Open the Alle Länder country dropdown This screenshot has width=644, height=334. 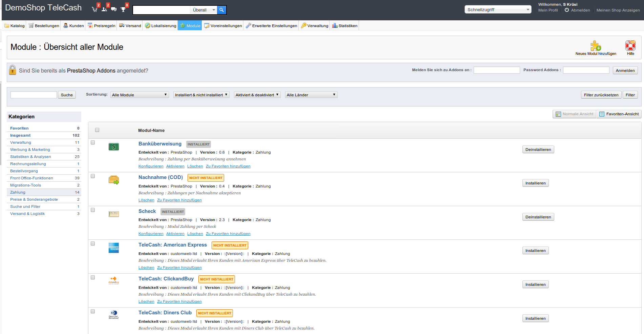[311, 95]
